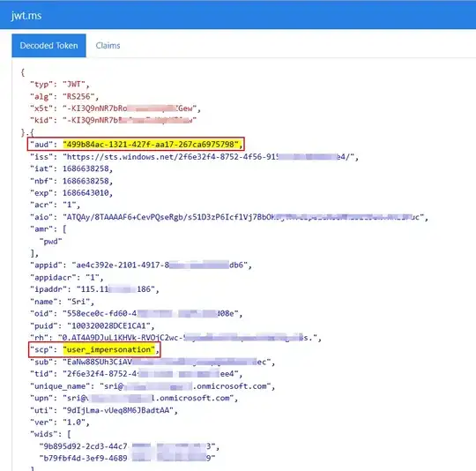This screenshot has width=476, height=471.
Task: Click the "wids" array key
Action: coord(43,434)
